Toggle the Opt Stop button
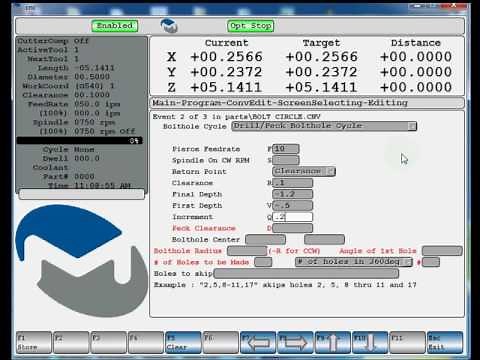 [251, 26]
